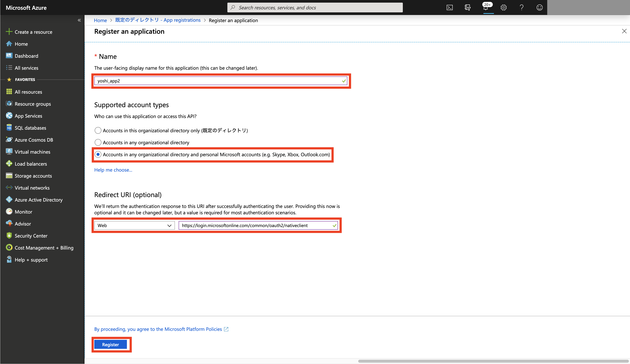Click the Register button

[111, 345]
